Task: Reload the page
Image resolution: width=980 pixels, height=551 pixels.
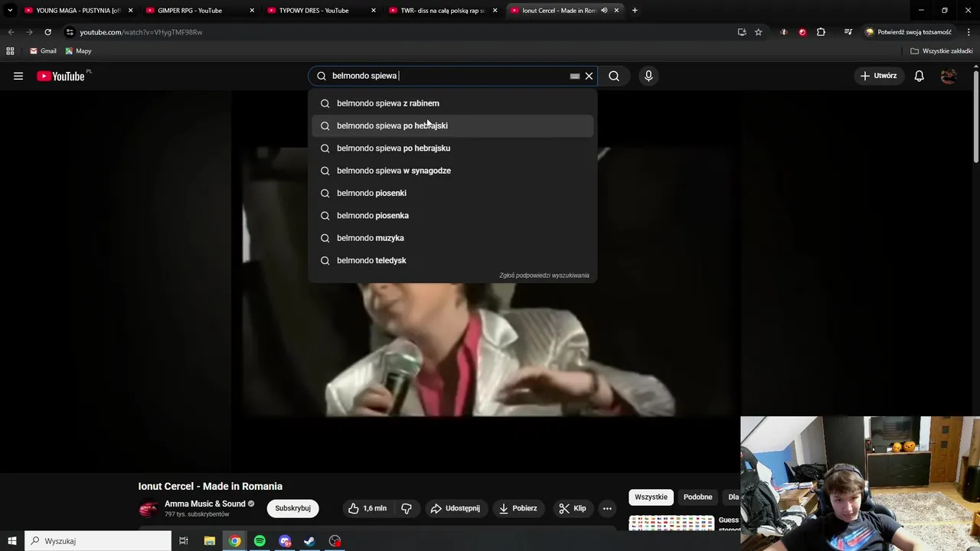Action: pyautogui.click(x=47, y=32)
